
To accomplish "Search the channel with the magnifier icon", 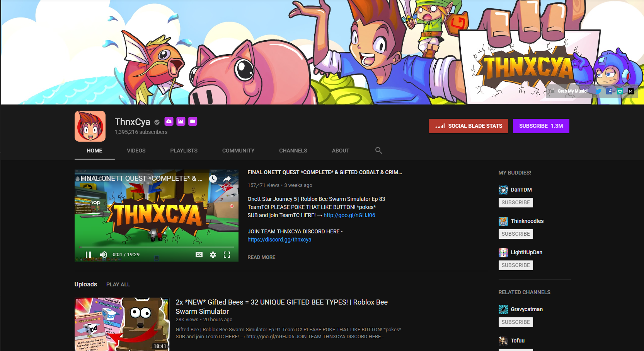I will [378, 151].
